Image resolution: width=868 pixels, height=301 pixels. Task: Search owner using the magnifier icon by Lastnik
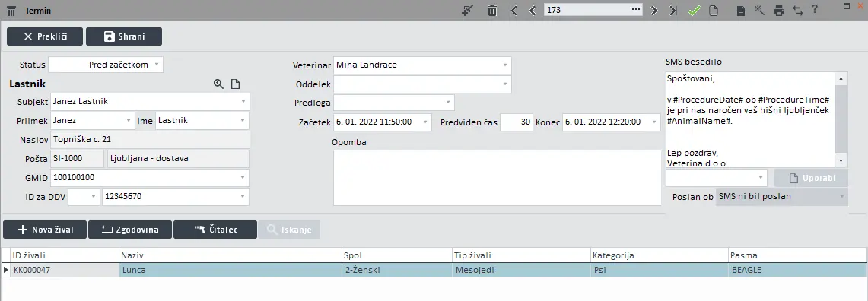coord(218,84)
